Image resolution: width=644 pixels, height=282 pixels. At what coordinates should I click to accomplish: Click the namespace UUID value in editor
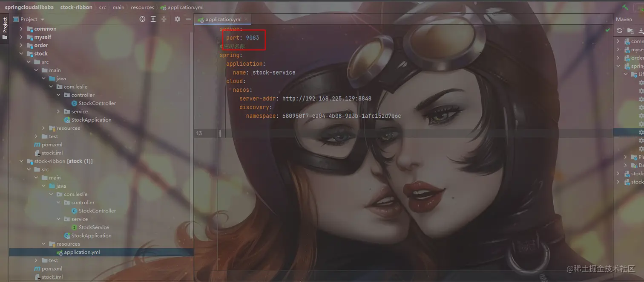click(342, 116)
